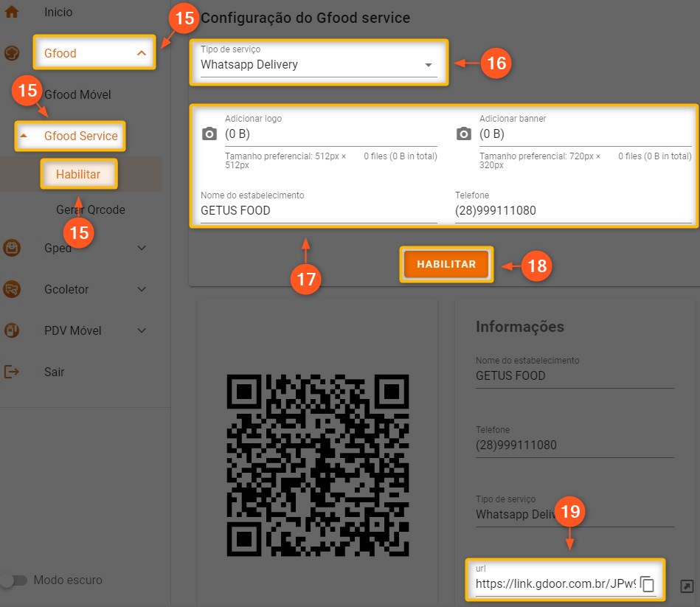Click the Nome do estabelecimento input field
Image resolution: width=700 pixels, height=607 pixels.
click(x=319, y=211)
